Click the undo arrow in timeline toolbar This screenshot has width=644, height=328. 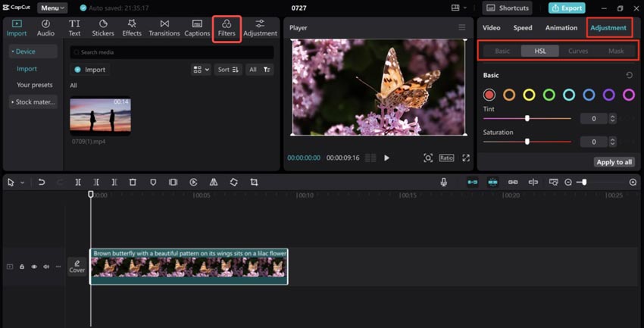(42, 183)
